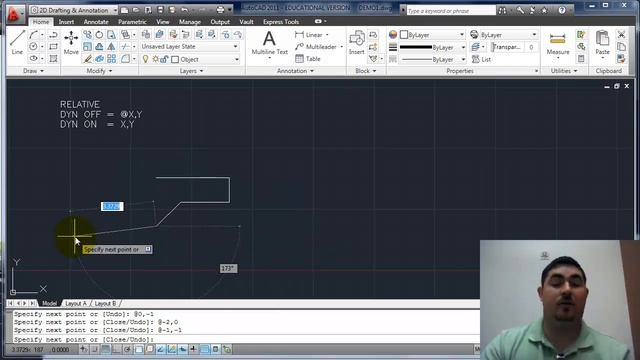The image size is (640, 360).
Task: Expand the Modify panel
Action: click(x=99, y=71)
